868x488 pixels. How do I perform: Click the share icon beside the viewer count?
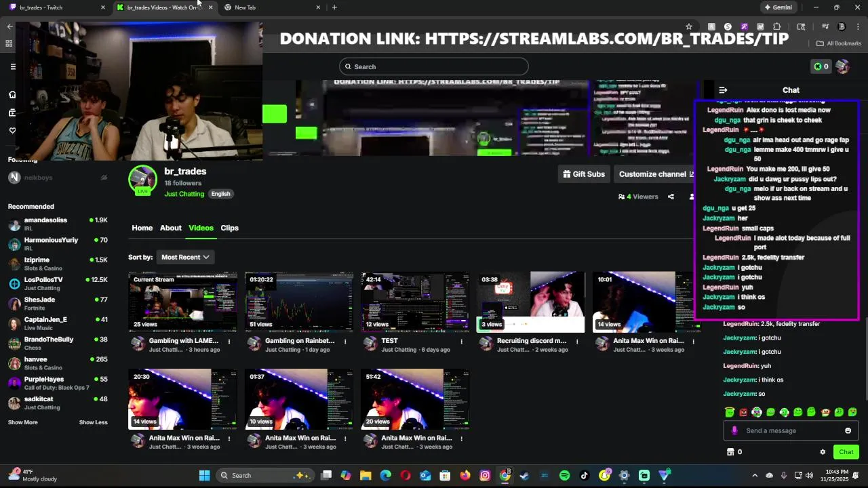click(x=671, y=197)
